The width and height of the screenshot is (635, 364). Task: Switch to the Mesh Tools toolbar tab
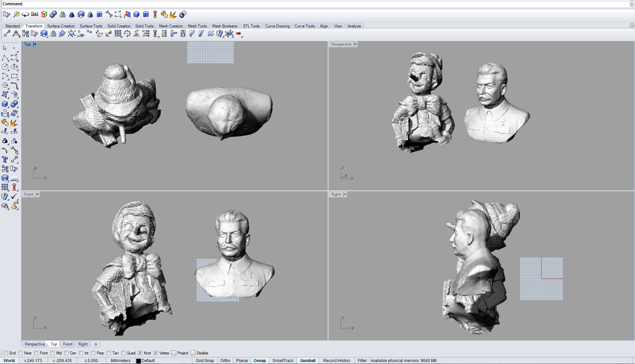[x=197, y=26]
